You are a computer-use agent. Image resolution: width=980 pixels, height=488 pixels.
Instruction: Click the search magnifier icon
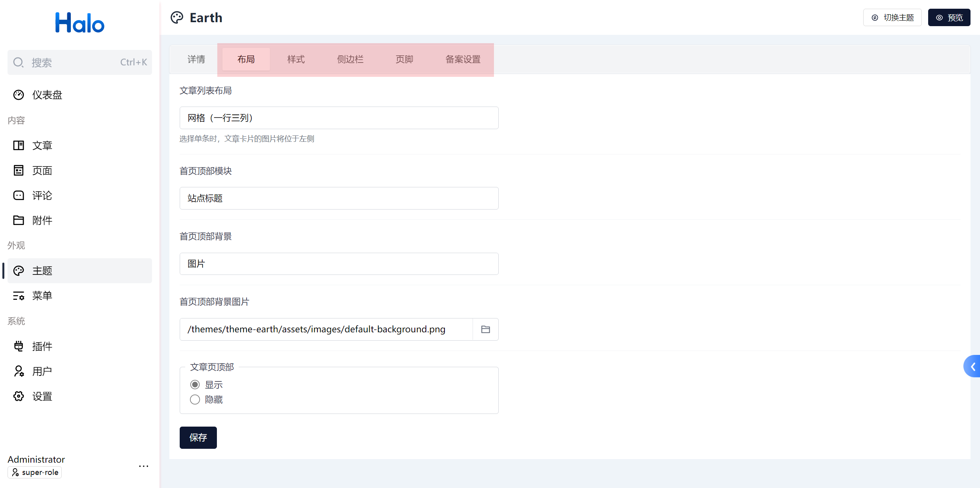point(18,63)
